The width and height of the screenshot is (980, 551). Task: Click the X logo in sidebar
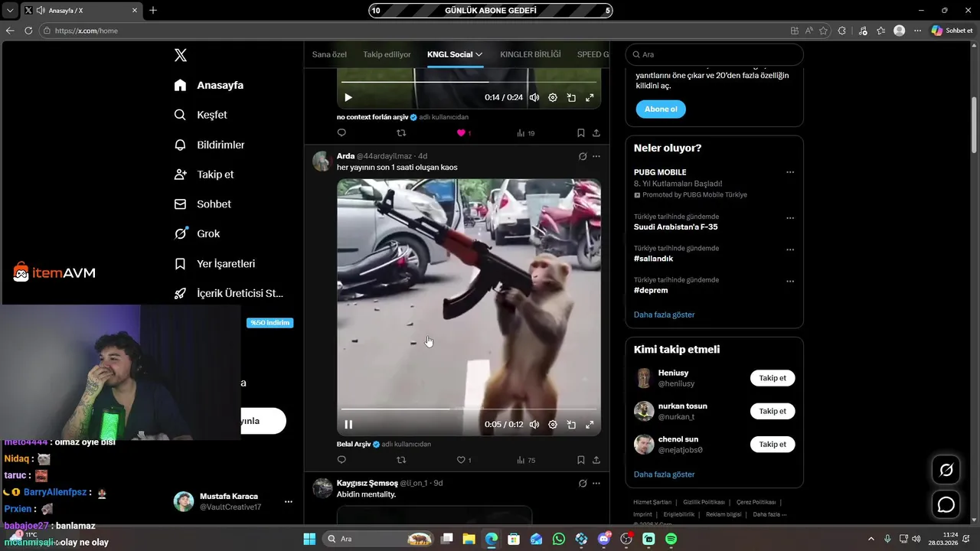tap(181, 55)
